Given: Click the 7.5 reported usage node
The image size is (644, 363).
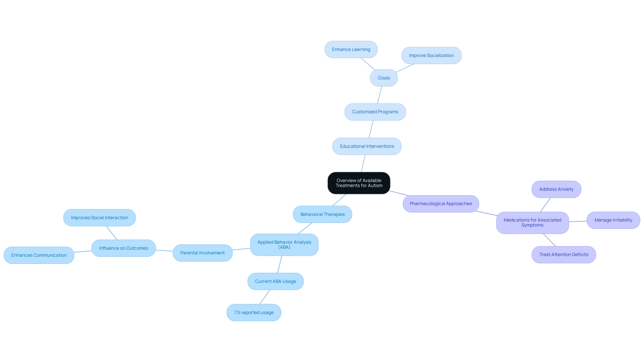Looking at the screenshot, I should (254, 313).
